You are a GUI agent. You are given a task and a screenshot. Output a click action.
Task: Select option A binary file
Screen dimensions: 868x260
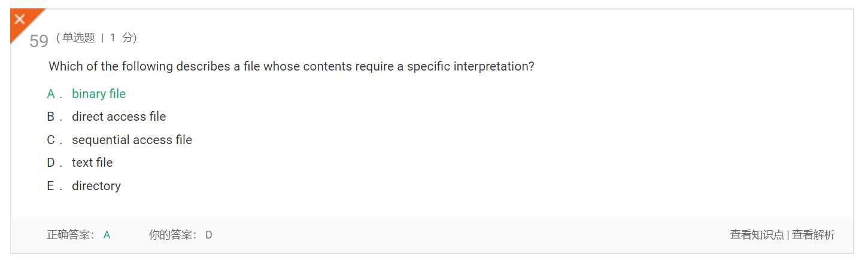(86, 94)
